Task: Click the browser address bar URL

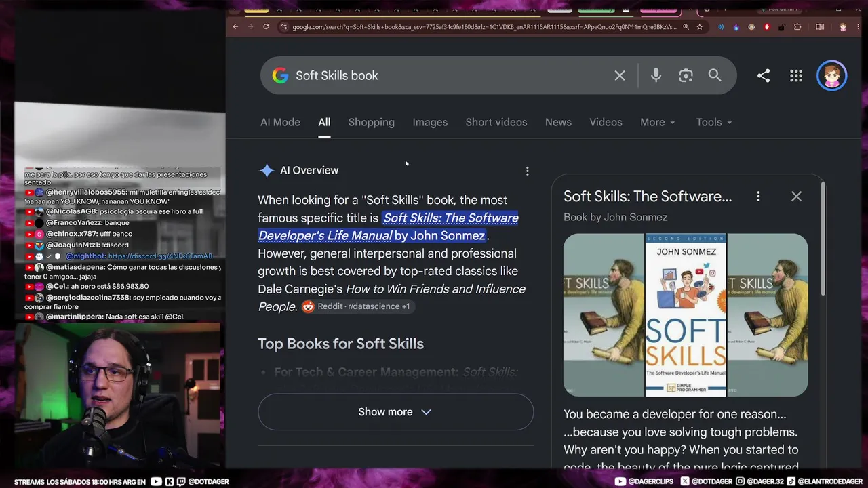Action: pyautogui.click(x=484, y=27)
